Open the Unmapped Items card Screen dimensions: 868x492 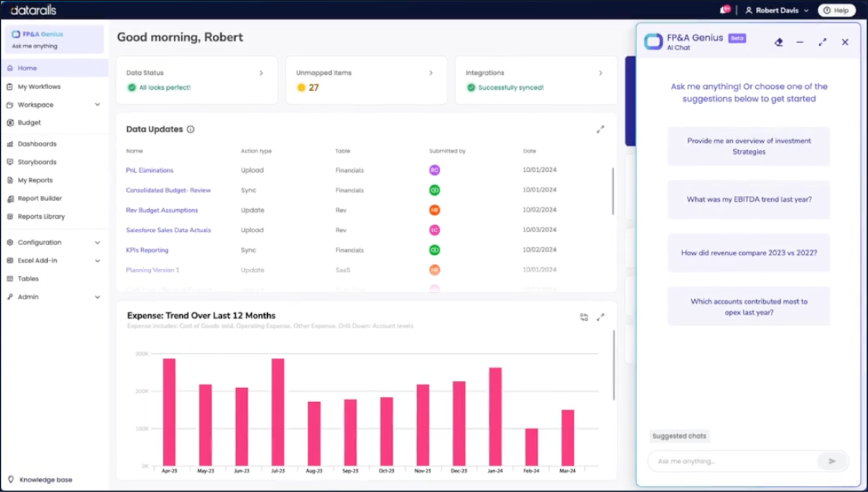coord(366,80)
